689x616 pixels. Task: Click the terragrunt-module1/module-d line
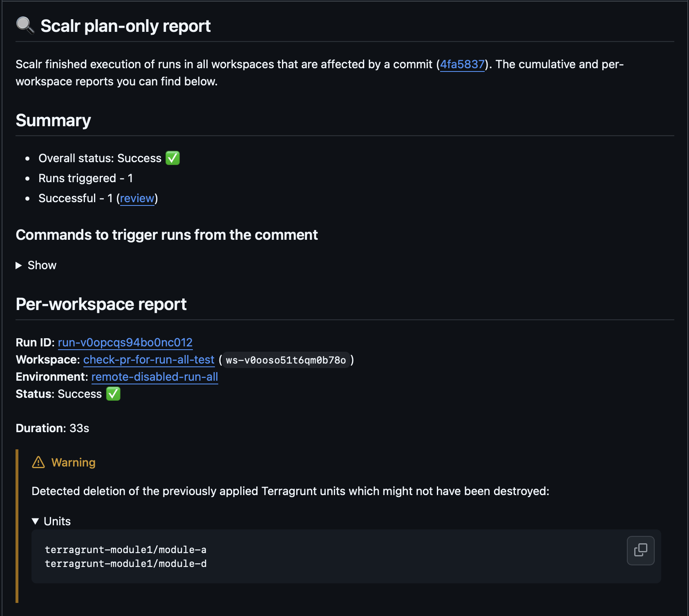pos(125,564)
